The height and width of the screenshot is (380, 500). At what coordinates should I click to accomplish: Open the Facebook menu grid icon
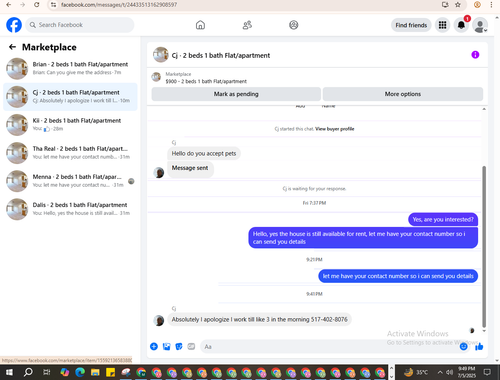point(442,25)
